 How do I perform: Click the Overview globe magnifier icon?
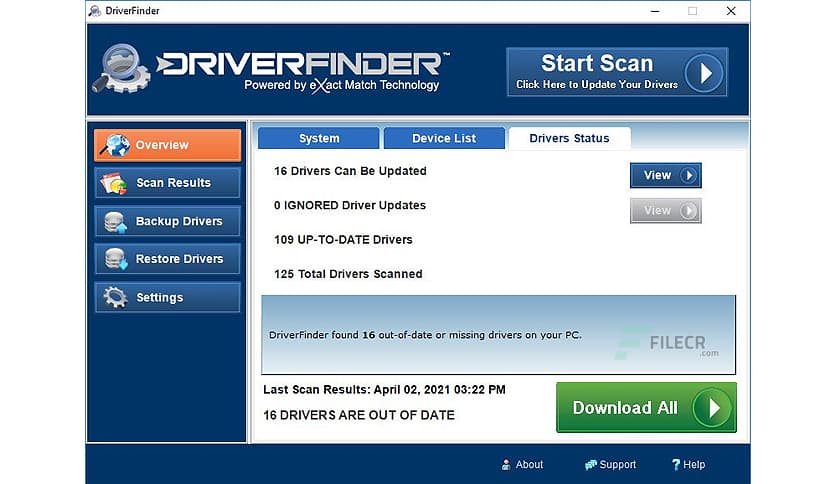point(114,145)
